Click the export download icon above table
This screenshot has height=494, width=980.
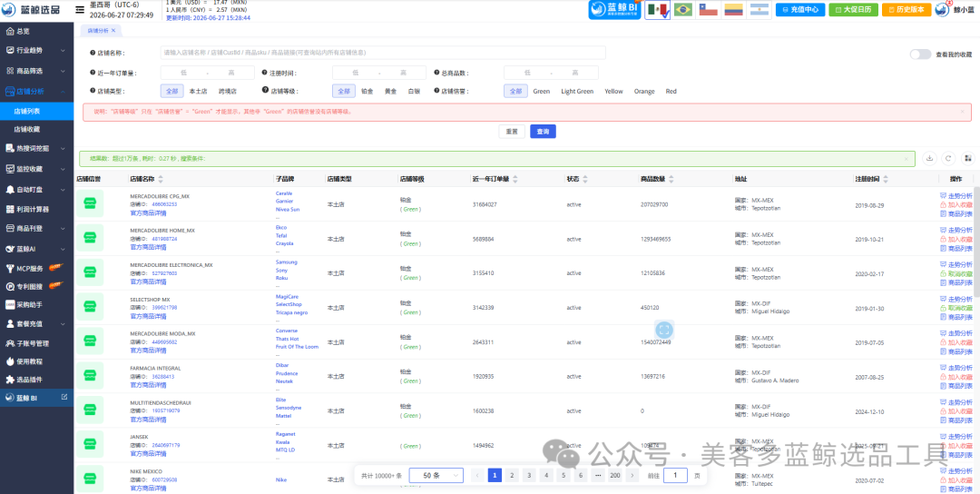[929, 158]
